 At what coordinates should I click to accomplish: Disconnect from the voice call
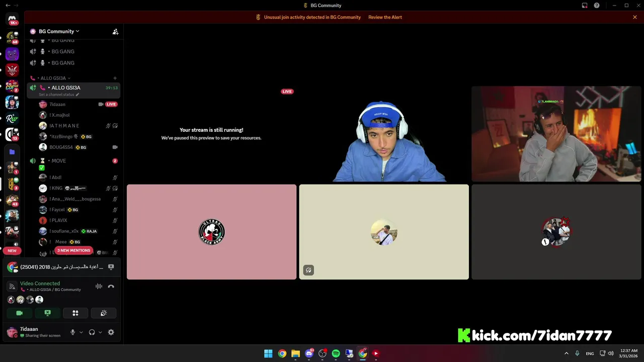click(111, 286)
